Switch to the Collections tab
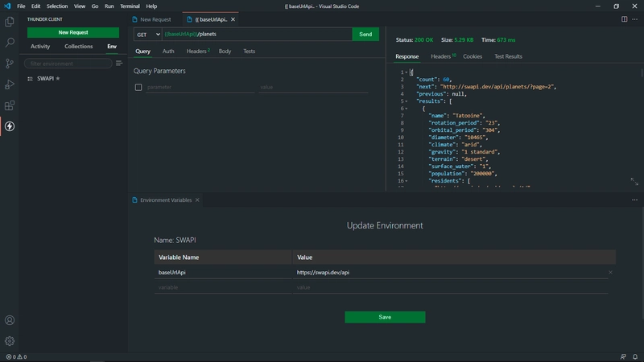Viewport: 644px width, 362px height. click(x=78, y=47)
